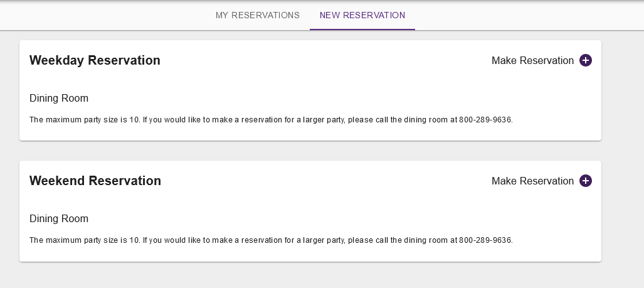Click empty gray area below Weekend card
Image resolution: width=644 pixels, height=288 pixels.
tap(310, 275)
